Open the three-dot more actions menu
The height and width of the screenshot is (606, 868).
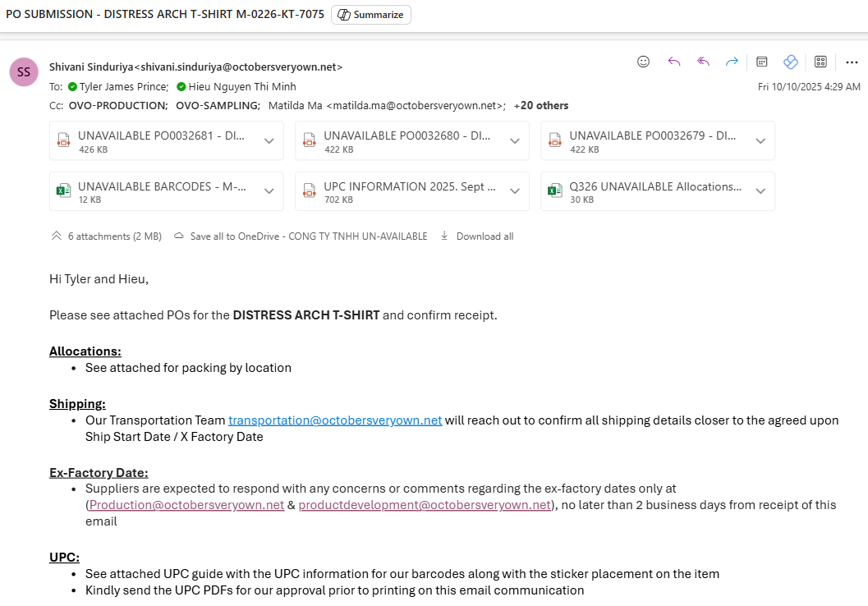click(x=851, y=62)
